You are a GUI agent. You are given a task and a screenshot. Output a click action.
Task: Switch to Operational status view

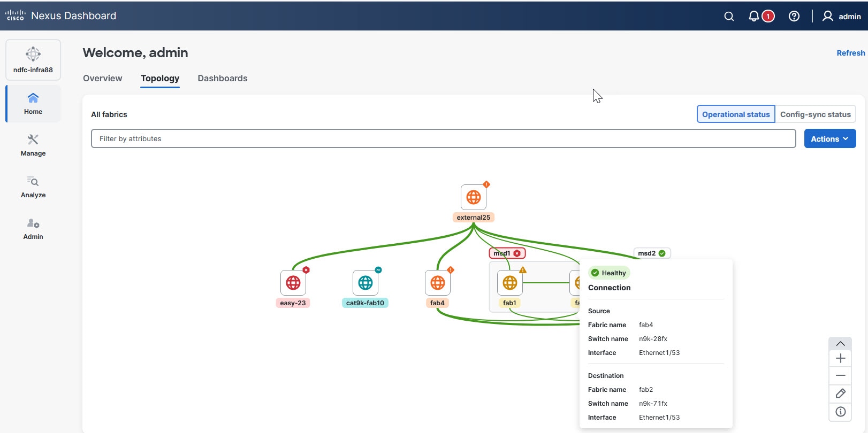[736, 114]
